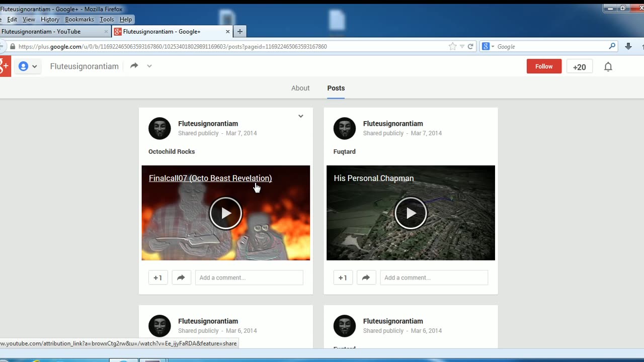Click the Mar 7, 2014 date on Octochild Rocks post
Screen dimensions: 644x362
point(242,133)
